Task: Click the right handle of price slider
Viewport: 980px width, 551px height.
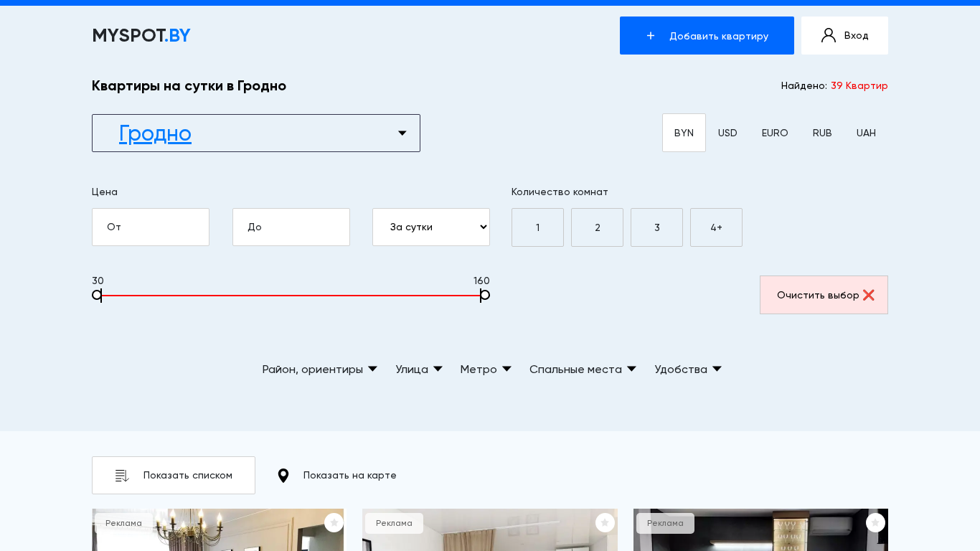Action: coord(484,295)
